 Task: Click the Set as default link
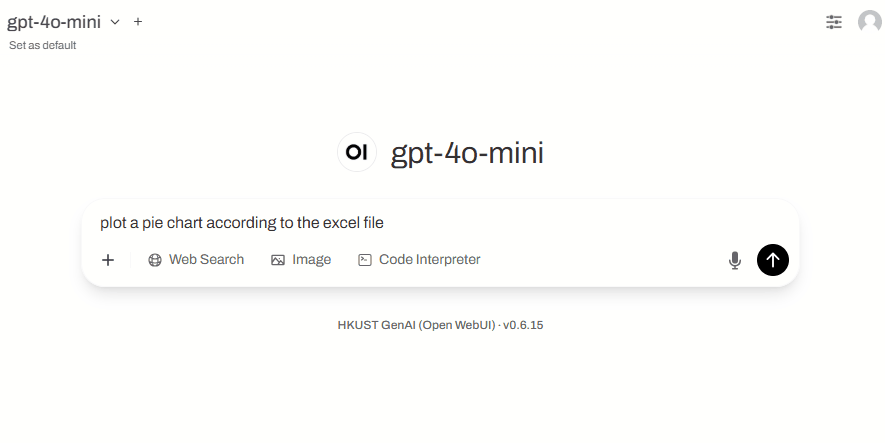coord(42,45)
